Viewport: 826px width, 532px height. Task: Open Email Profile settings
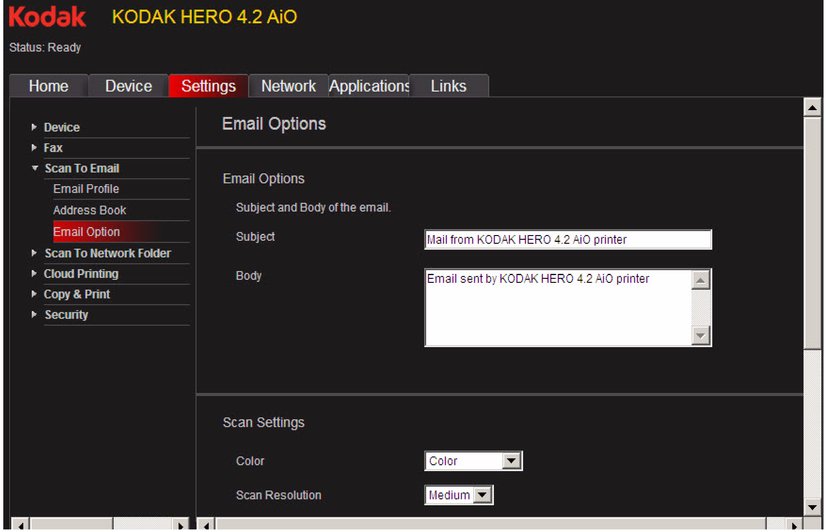click(86, 189)
